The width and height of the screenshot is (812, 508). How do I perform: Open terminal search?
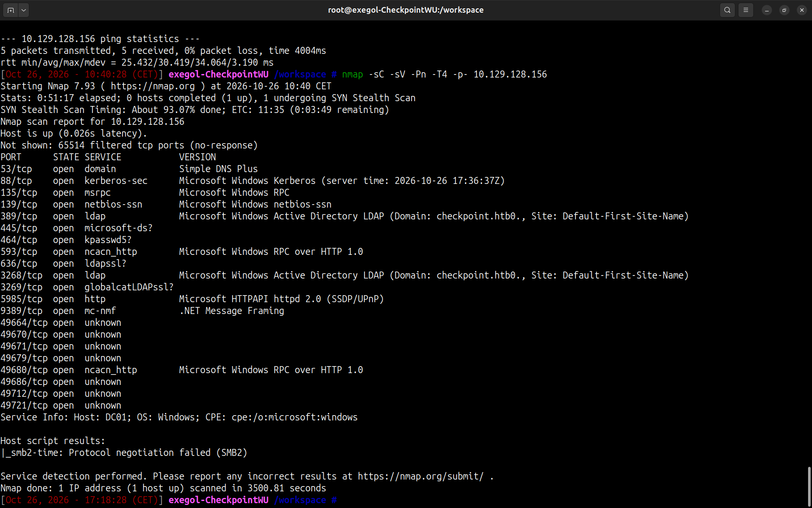727,10
